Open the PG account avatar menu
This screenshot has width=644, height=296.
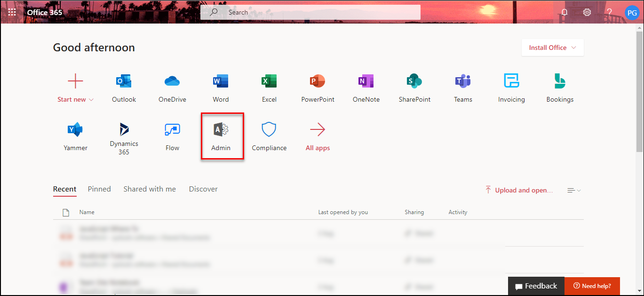click(632, 12)
